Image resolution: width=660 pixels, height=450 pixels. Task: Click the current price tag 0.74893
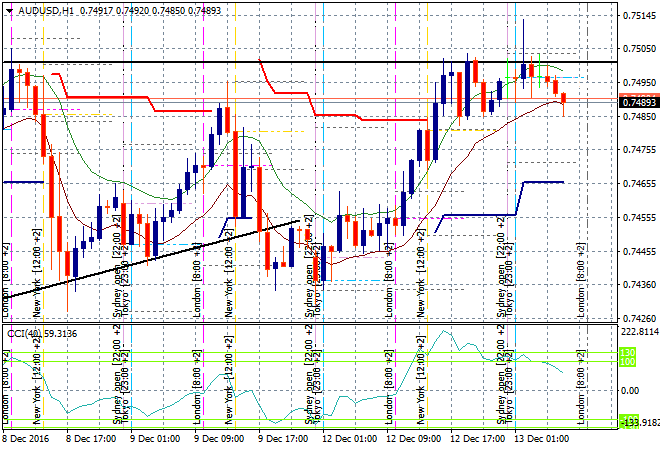click(x=637, y=102)
